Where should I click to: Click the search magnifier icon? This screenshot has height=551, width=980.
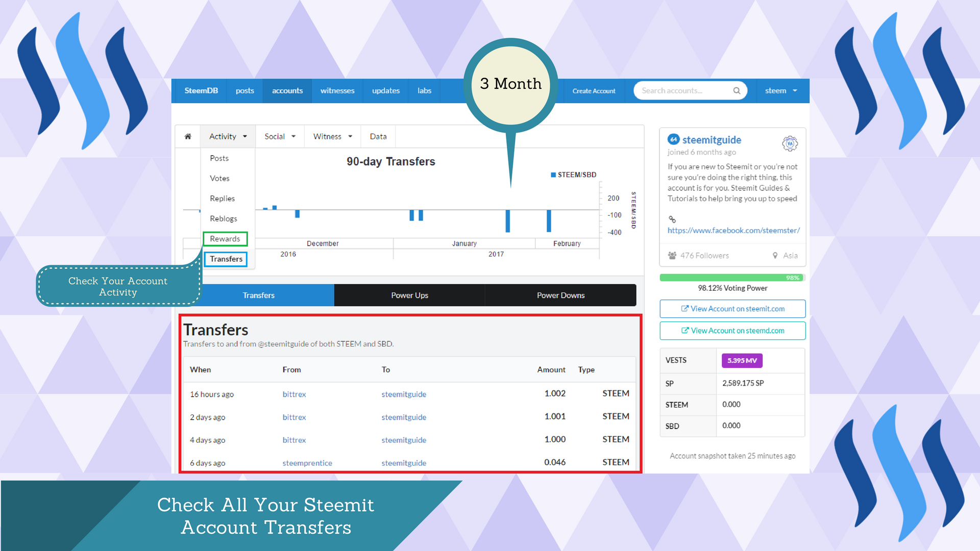coord(737,91)
